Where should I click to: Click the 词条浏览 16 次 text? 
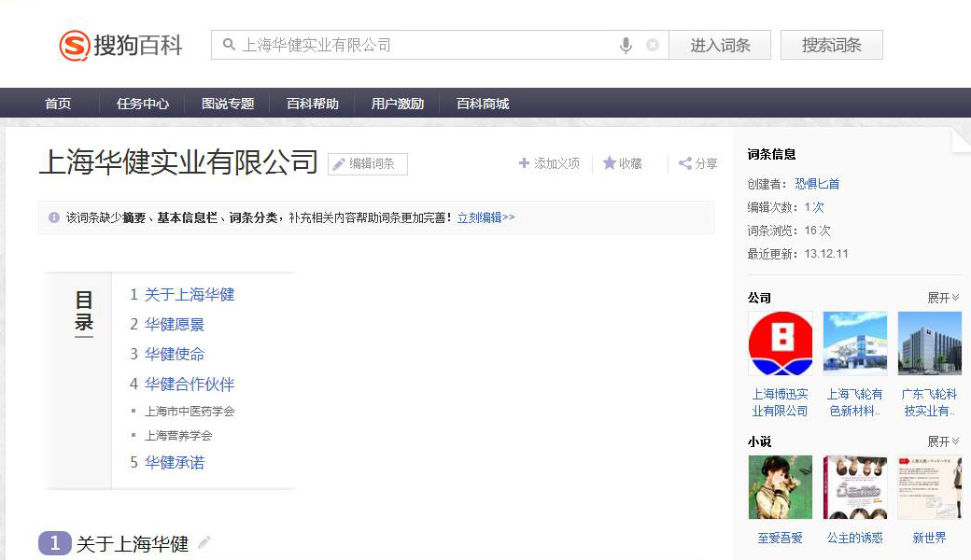click(x=789, y=231)
